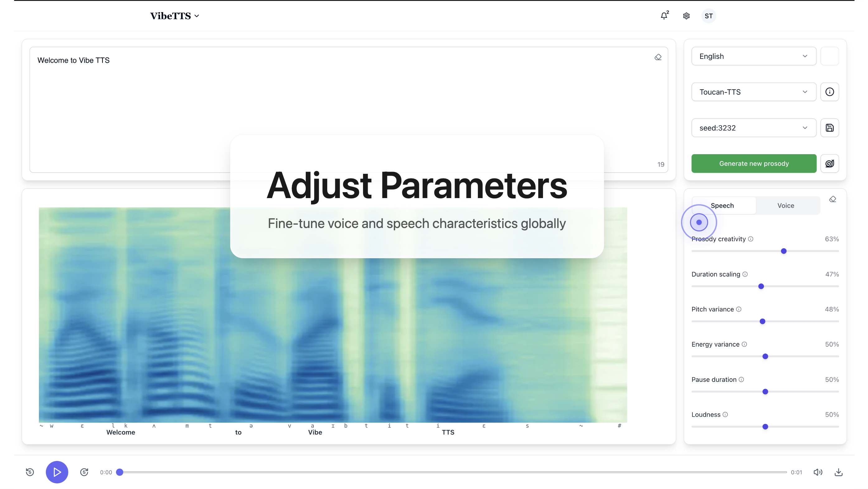The height and width of the screenshot is (489, 868).
Task: Open the English language dropdown
Action: (x=753, y=56)
